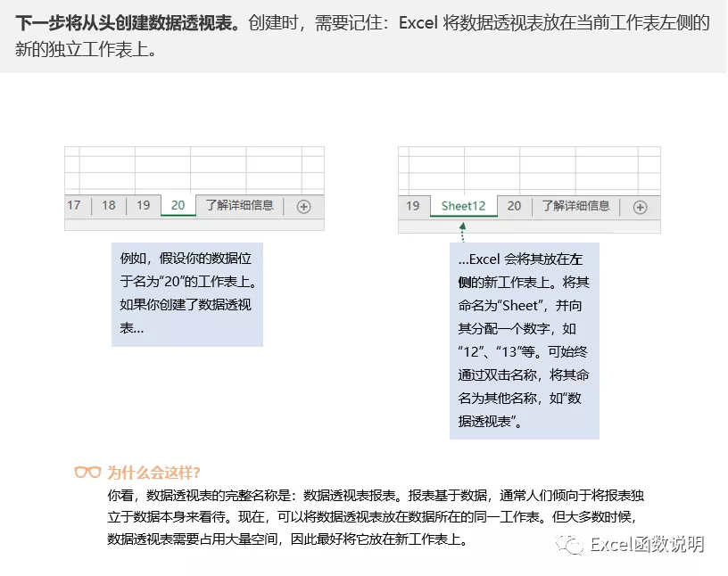Click new sheet plus icon, right illustration
The height and width of the screenshot is (576, 728).
pos(640,207)
